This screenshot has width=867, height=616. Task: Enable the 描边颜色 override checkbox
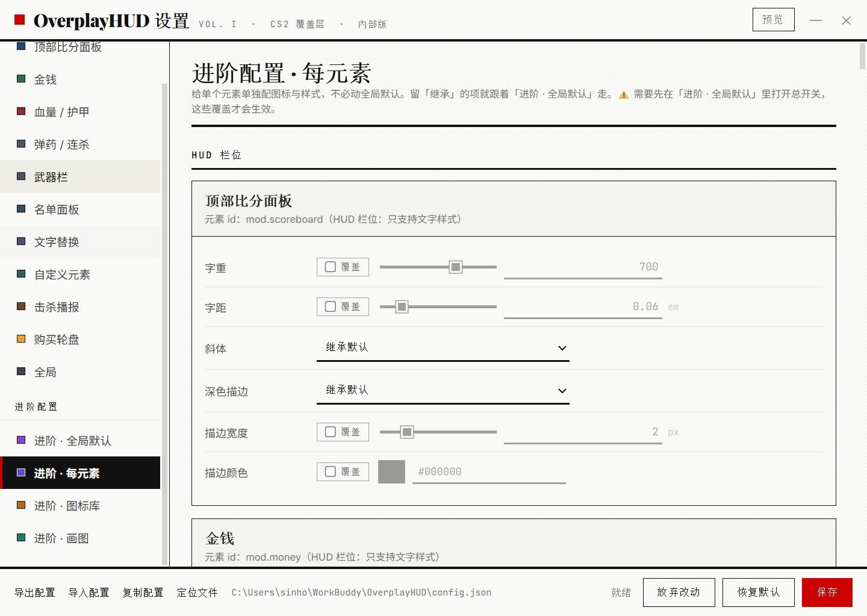pyautogui.click(x=331, y=471)
